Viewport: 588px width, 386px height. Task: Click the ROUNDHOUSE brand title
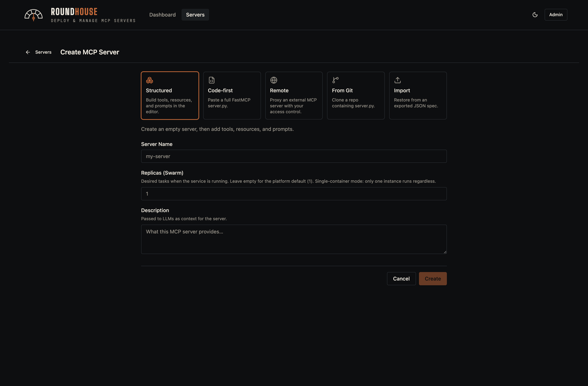[x=74, y=12]
